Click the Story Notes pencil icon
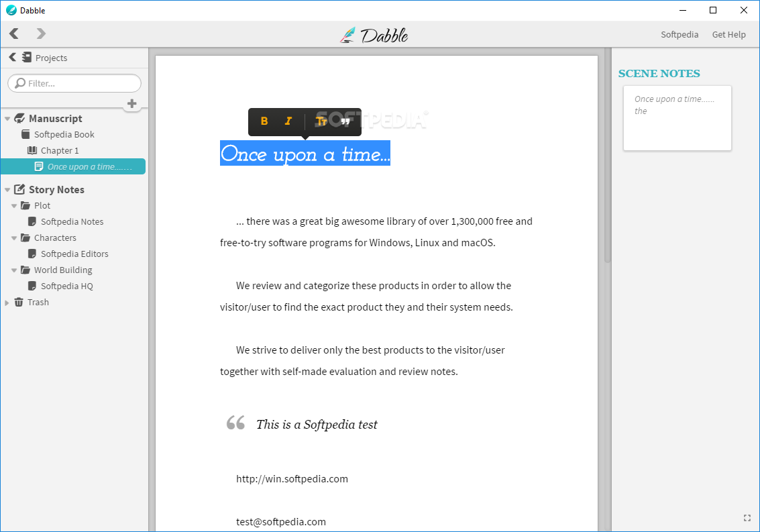Viewport: 760px width, 532px height. [20, 189]
